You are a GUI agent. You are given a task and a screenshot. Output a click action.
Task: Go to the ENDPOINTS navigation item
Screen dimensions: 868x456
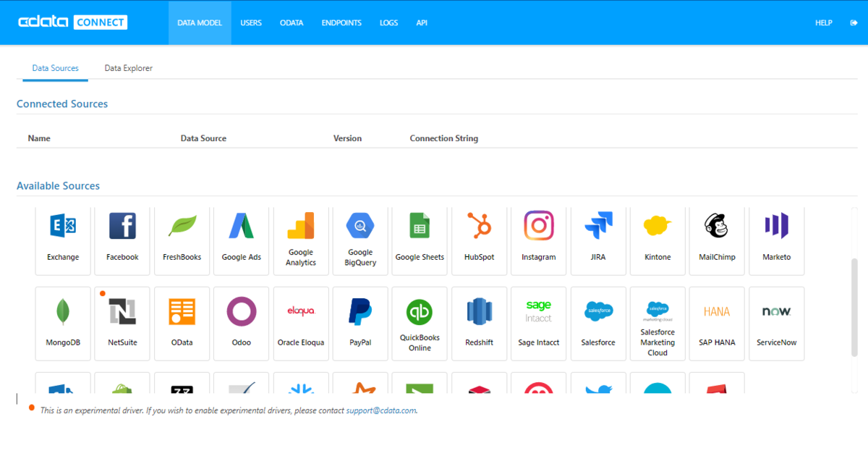341,22
